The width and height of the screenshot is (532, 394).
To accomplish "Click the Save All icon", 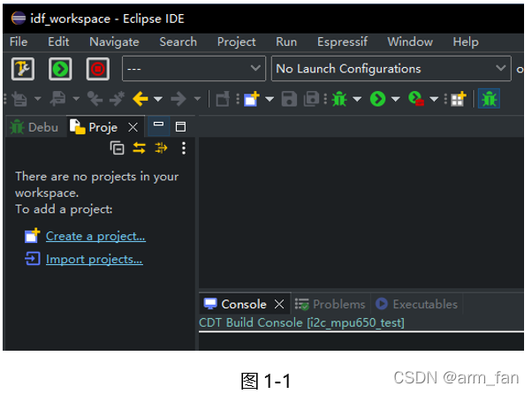I will click(311, 99).
